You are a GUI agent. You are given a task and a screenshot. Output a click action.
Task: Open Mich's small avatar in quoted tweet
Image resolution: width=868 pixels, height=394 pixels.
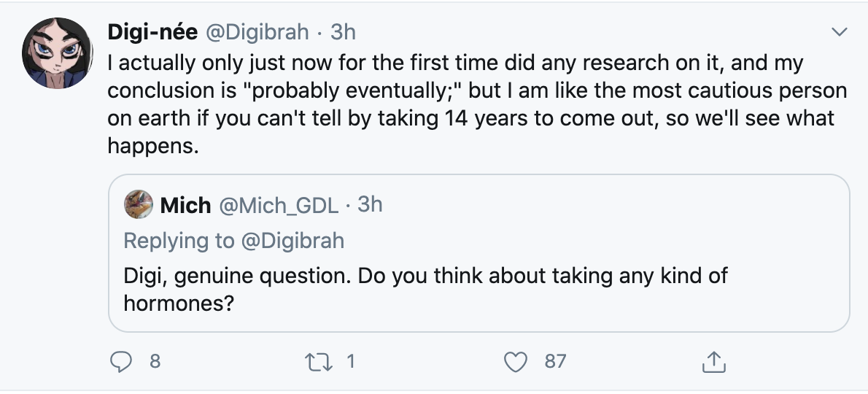point(139,204)
